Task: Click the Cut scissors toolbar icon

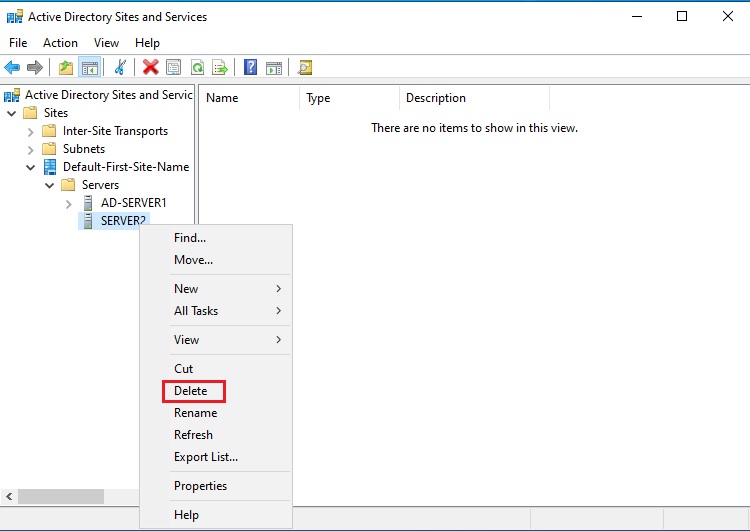Action: (120, 67)
